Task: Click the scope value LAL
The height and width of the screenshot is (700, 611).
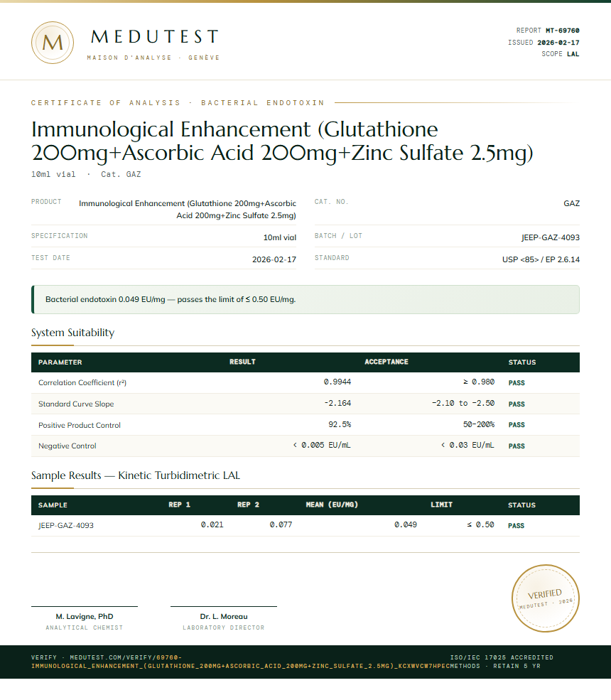Action: [x=573, y=54]
